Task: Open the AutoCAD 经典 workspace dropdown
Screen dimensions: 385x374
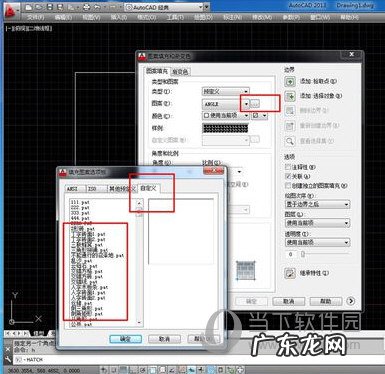Action: [x=164, y=7]
